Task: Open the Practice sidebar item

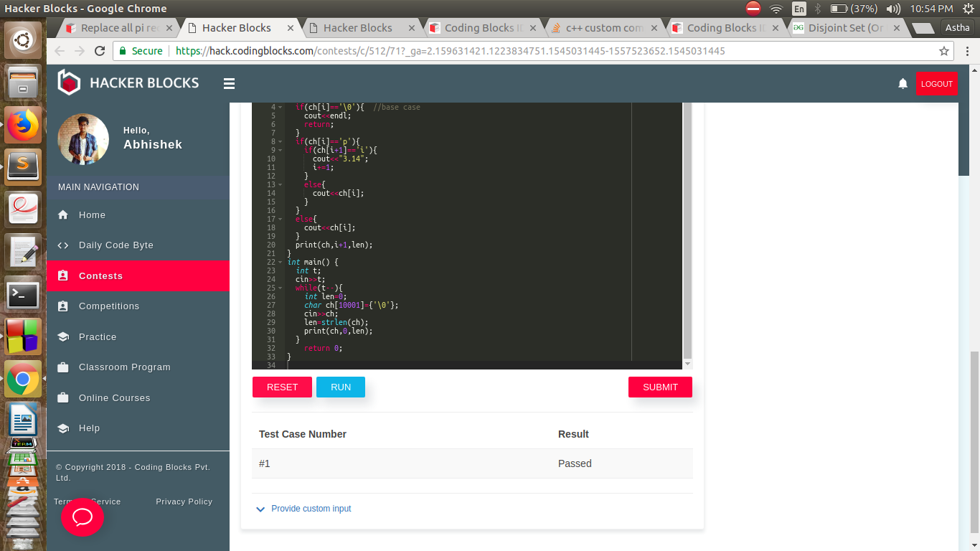Action: tap(98, 336)
